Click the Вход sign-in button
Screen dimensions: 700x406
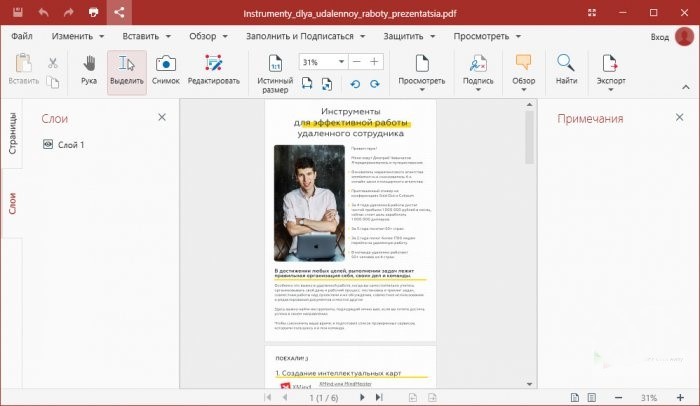tap(660, 36)
